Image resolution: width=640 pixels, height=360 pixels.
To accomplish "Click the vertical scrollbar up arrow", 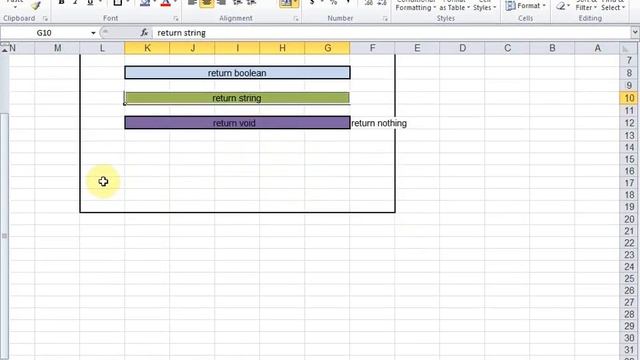I will pyautogui.click(x=4, y=49).
